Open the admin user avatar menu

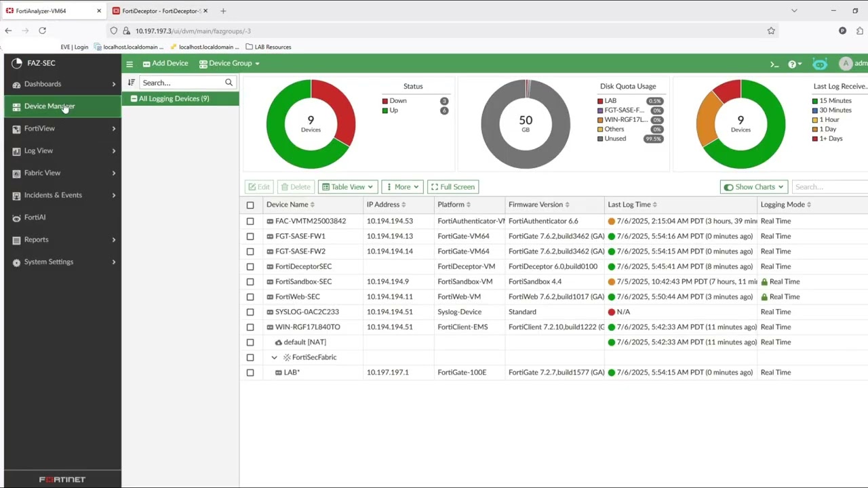[x=845, y=64]
